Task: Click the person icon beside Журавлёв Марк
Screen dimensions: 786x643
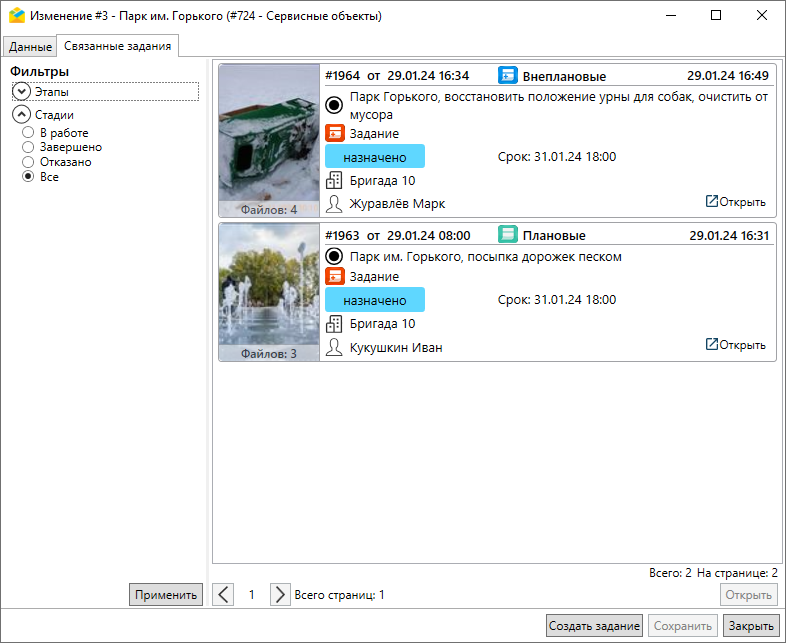Action: [x=335, y=203]
